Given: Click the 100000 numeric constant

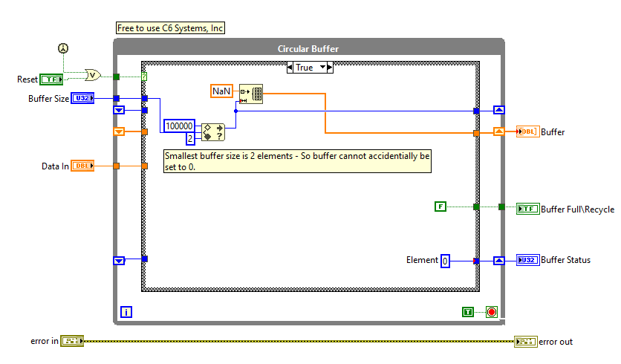Looking at the screenshot, I should click(180, 126).
